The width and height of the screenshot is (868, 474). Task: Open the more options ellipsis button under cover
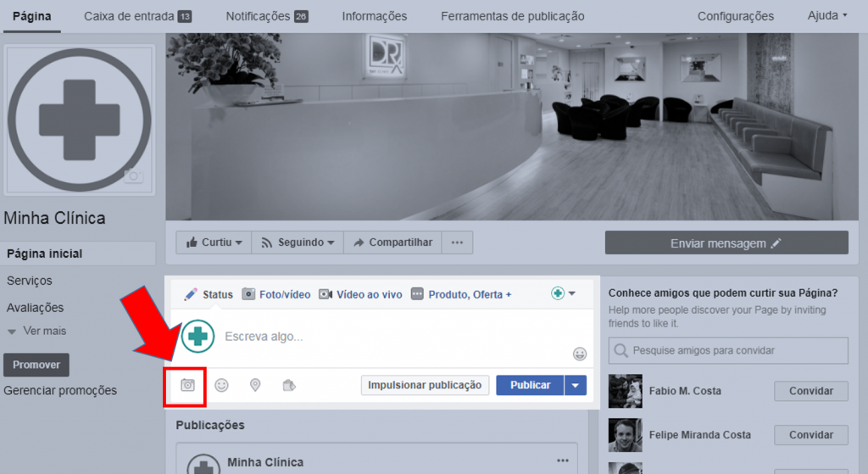click(x=457, y=243)
